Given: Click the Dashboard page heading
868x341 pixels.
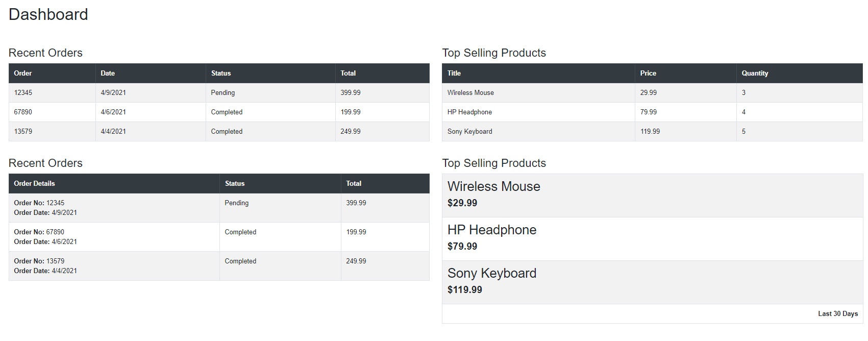Looking at the screenshot, I should pyautogui.click(x=48, y=15).
